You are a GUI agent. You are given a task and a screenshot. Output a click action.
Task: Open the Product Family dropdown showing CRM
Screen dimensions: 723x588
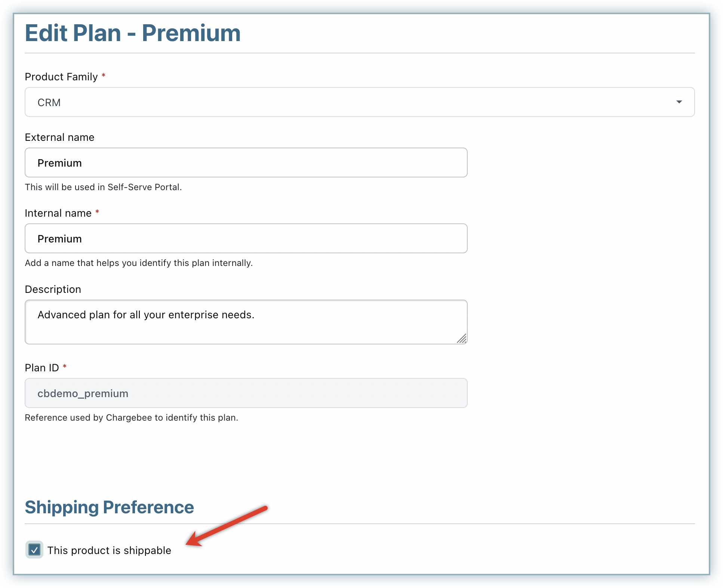coord(359,102)
